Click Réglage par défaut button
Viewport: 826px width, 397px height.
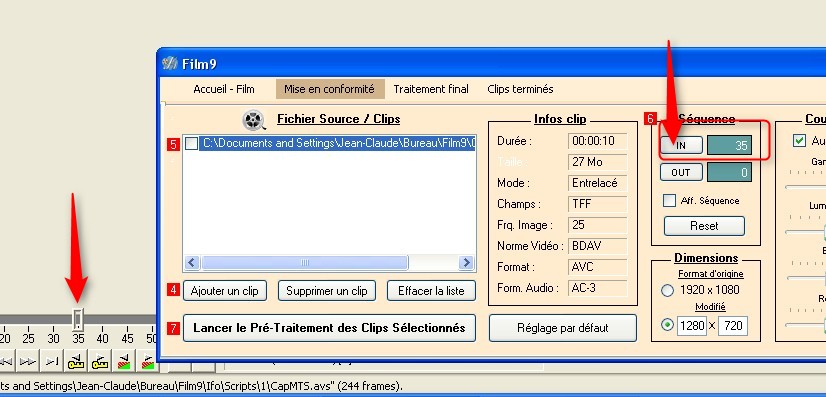pyautogui.click(x=563, y=328)
